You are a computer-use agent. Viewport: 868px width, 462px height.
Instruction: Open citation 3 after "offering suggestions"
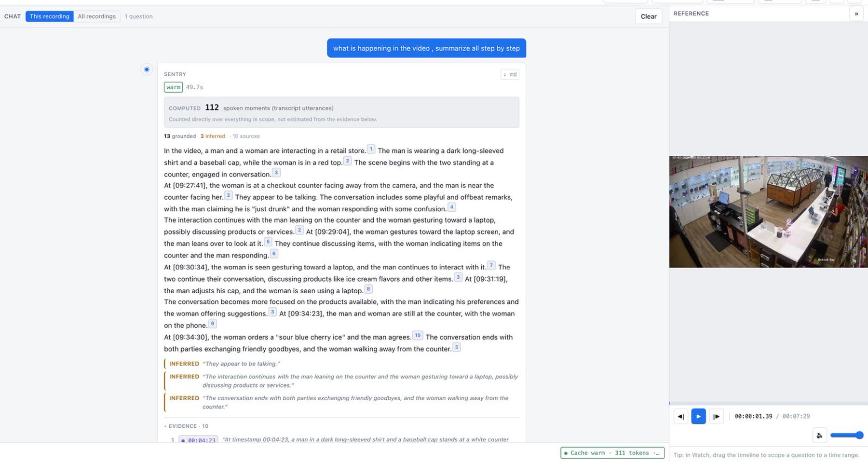[x=272, y=312]
